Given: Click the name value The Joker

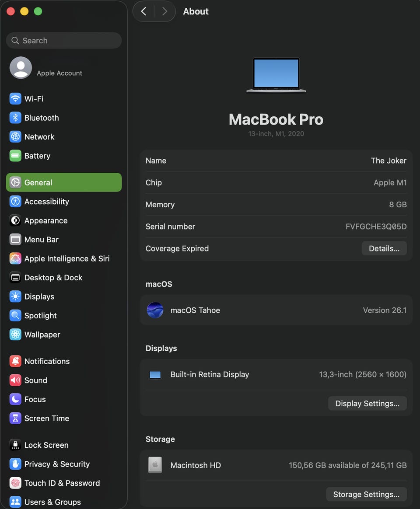Looking at the screenshot, I should [388, 160].
